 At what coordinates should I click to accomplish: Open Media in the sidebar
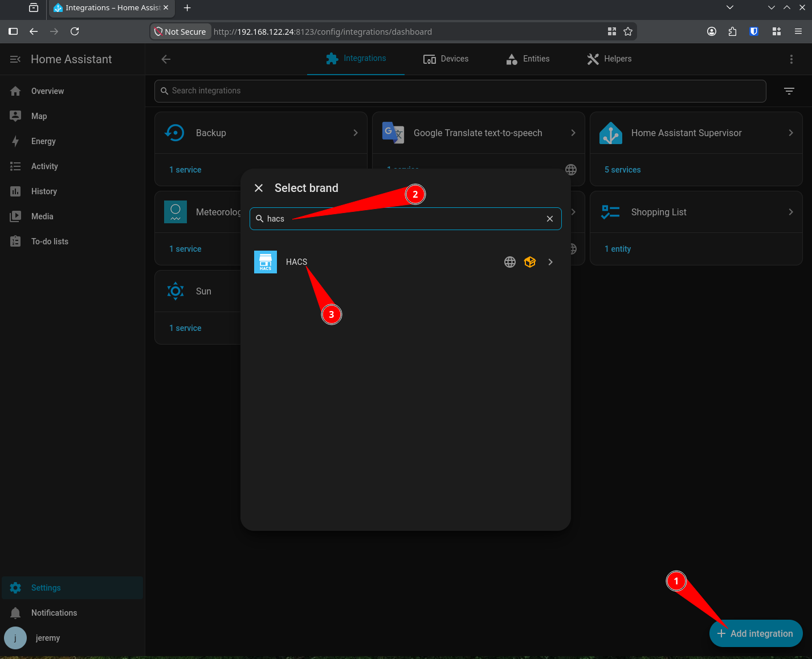coord(72,216)
